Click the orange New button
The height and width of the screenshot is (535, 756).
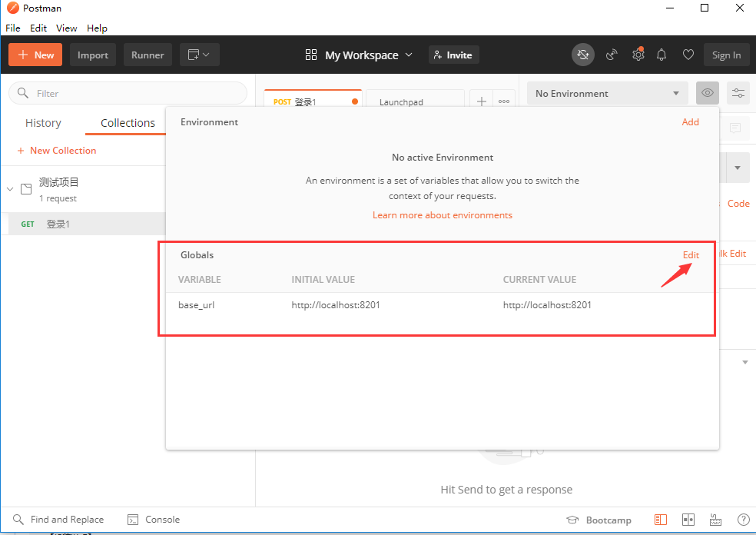35,55
